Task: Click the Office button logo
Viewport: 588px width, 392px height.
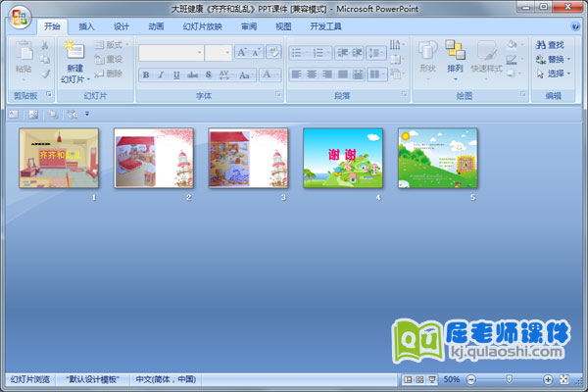Action: [20, 20]
